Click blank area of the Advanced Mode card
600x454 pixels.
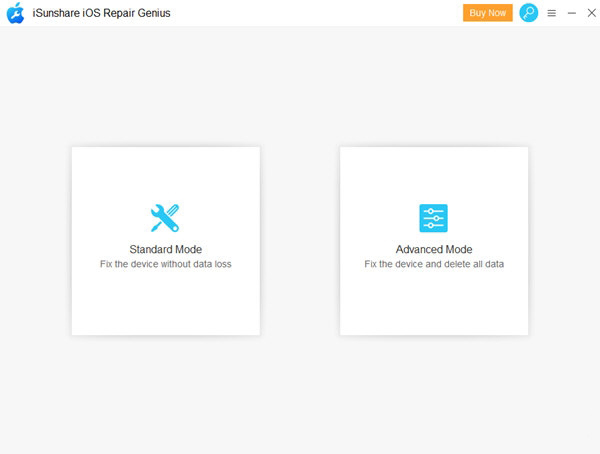click(x=433, y=305)
